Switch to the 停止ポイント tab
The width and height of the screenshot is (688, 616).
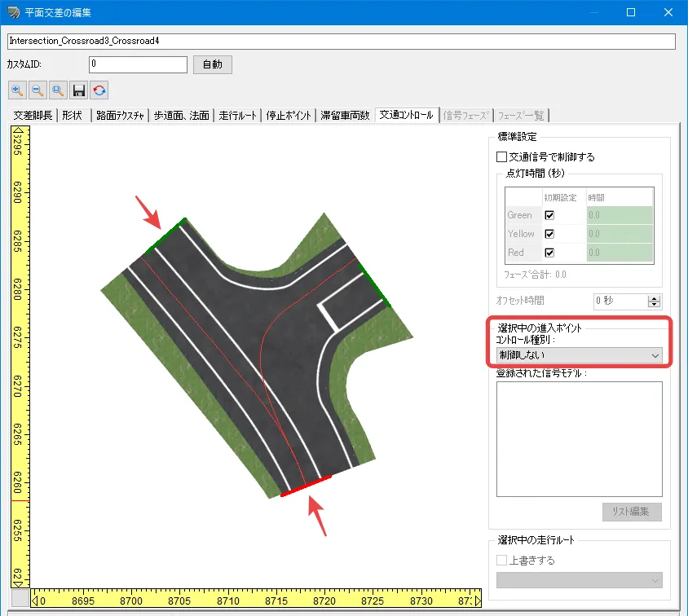[289, 116]
